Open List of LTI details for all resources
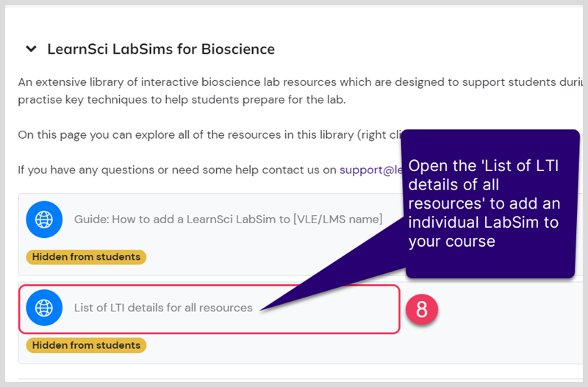Screen dimensions: 588x387 coord(163,308)
